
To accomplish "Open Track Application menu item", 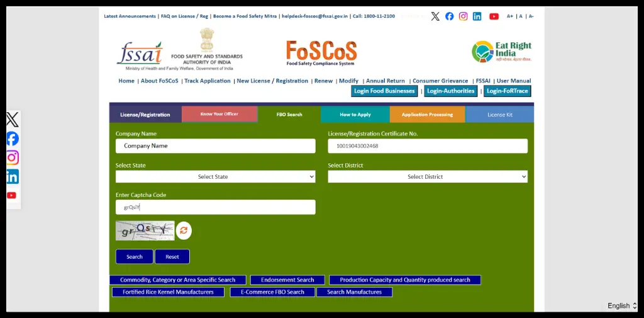I will click(x=208, y=81).
